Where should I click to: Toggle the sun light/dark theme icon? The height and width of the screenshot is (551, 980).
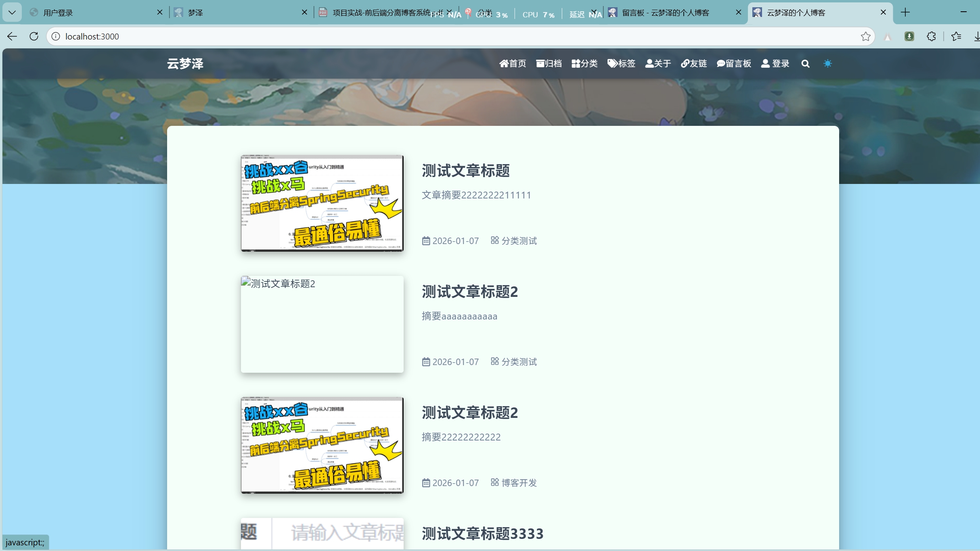coord(827,64)
